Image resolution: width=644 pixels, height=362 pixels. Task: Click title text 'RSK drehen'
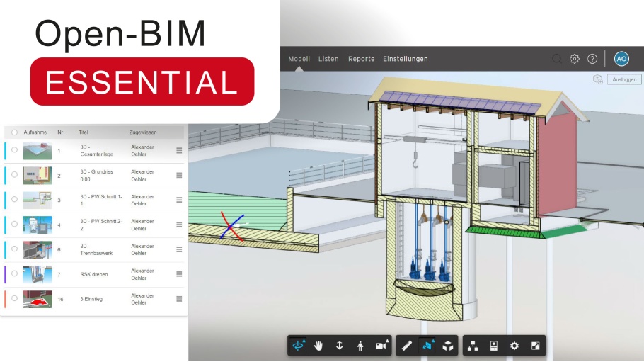coord(94,274)
